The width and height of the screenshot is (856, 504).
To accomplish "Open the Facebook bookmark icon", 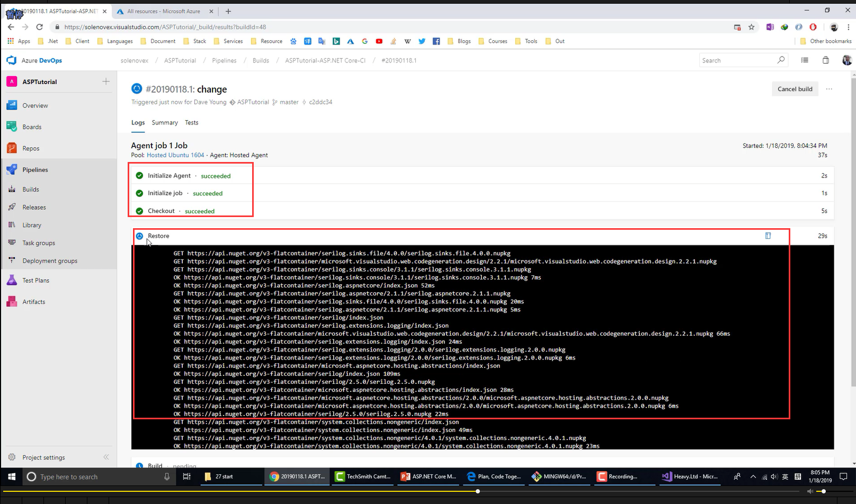I will pyautogui.click(x=436, y=41).
